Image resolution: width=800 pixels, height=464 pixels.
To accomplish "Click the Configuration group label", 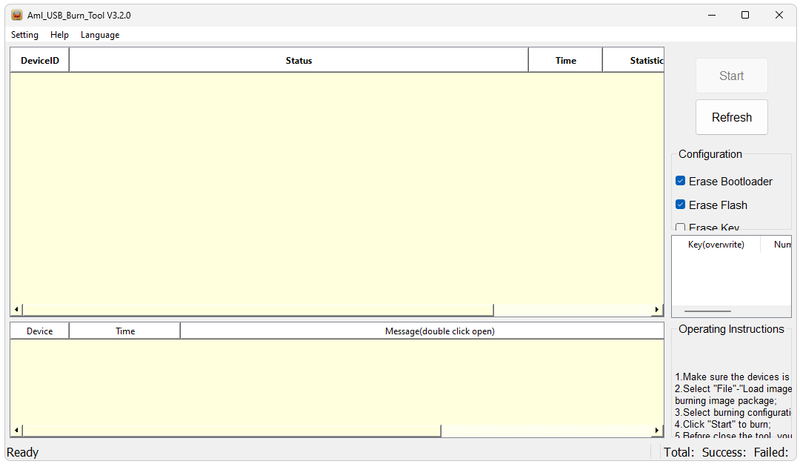I will (710, 154).
